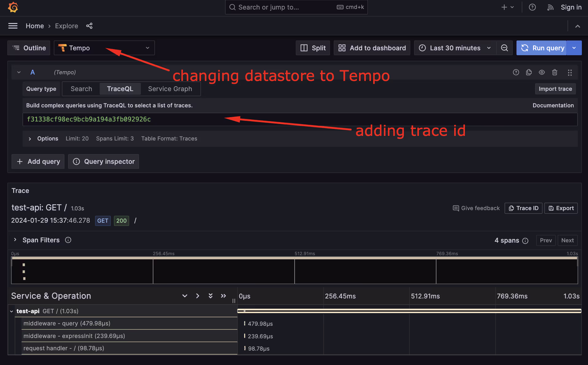Open the hamburger navigation menu

click(x=13, y=26)
